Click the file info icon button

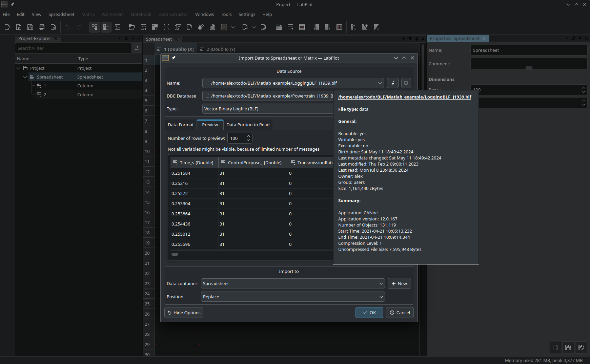[x=406, y=83]
